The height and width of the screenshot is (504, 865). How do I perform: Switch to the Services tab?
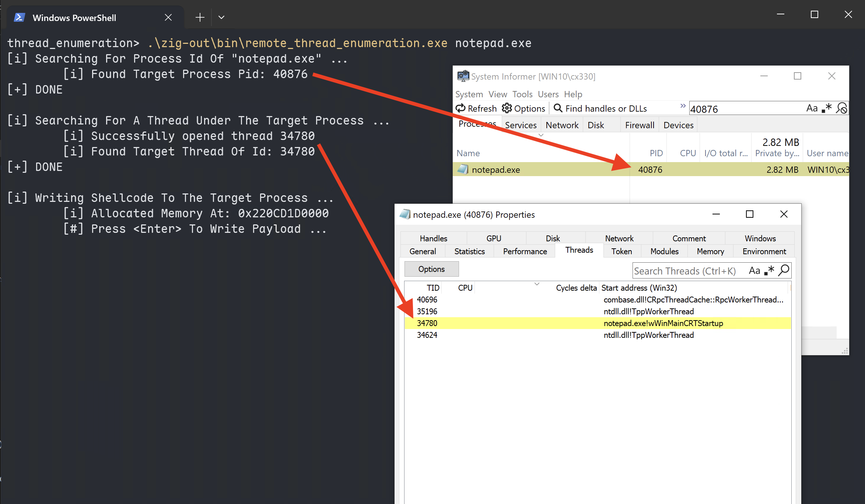pyautogui.click(x=521, y=125)
